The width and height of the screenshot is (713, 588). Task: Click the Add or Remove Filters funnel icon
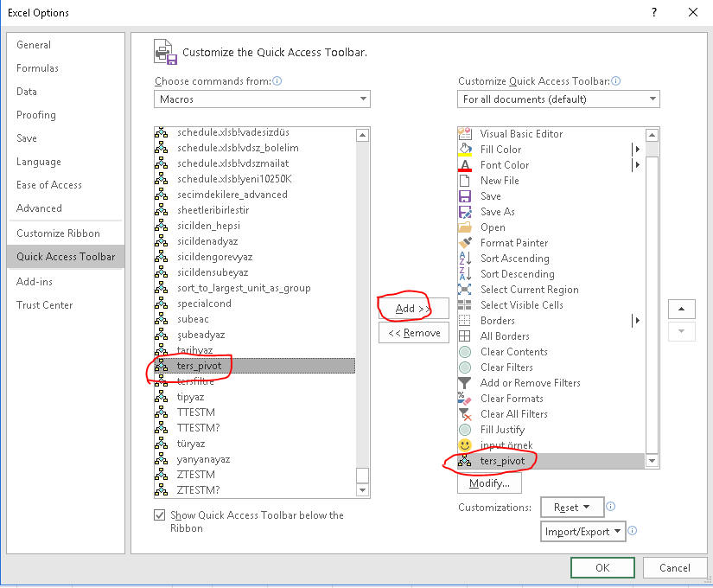(465, 383)
